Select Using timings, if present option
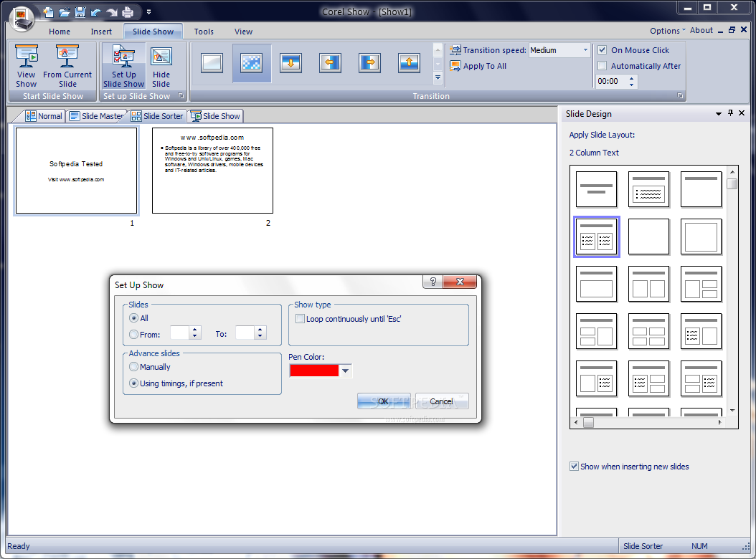Screen dimensions: 756x559 tap(134, 383)
